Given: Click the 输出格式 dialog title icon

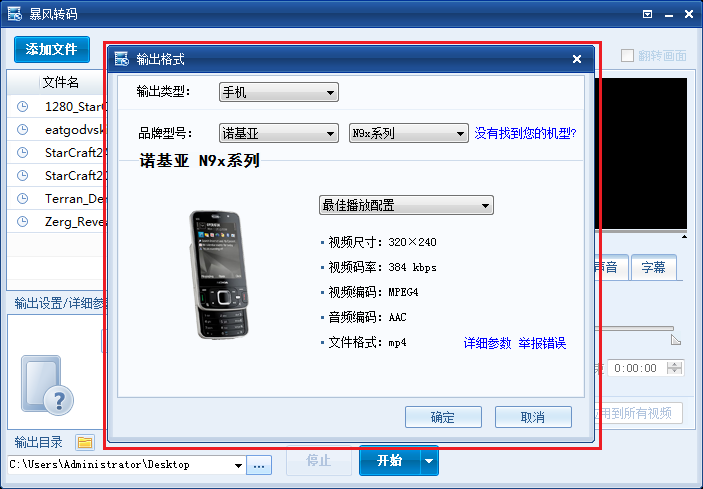Looking at the screenshot, I should pos(122,59).
